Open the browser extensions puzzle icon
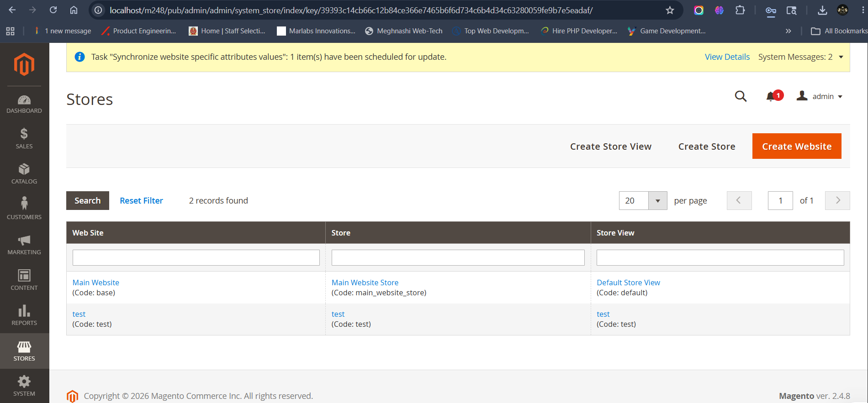Screen dimensions: 868x403 pyautogui.click(x=740, y=10)
